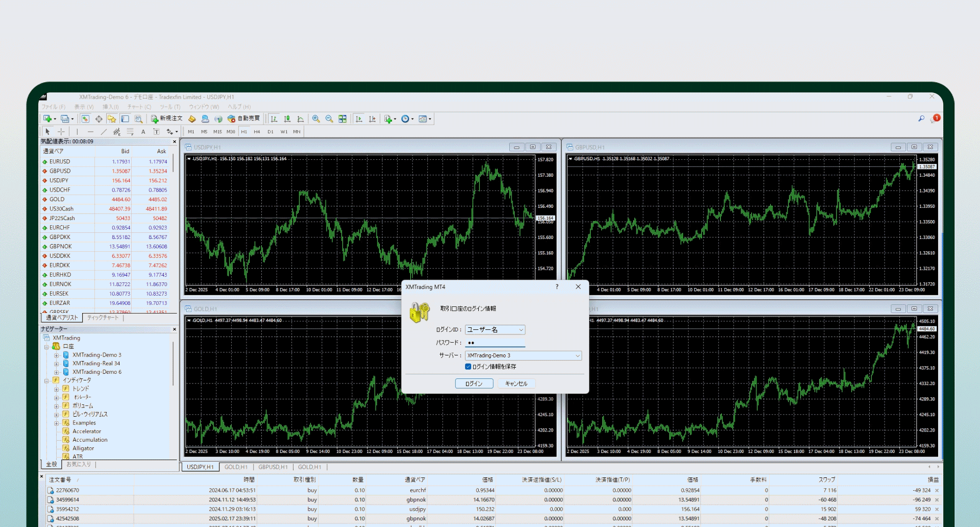Open the サーバー server dropdown
980x527 pixels.
pos(577,355)
